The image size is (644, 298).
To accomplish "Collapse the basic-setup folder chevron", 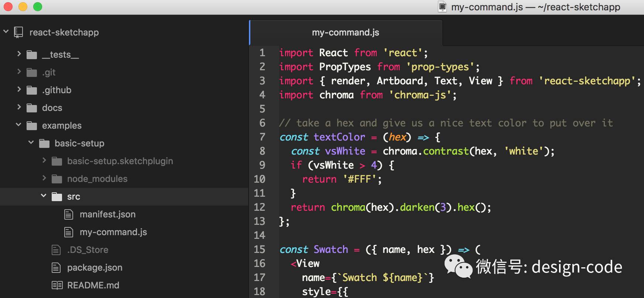I will pyautogui.click(x=31, y=143).
